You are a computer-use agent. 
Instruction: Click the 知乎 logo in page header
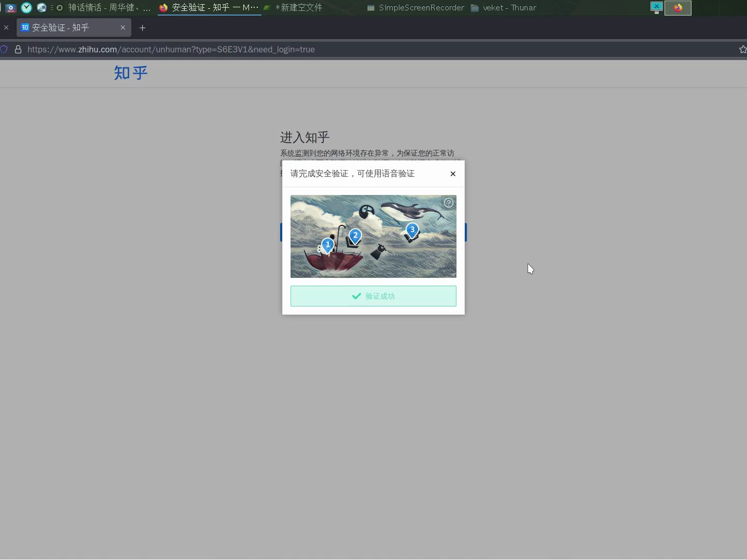[x=131, y=73]
